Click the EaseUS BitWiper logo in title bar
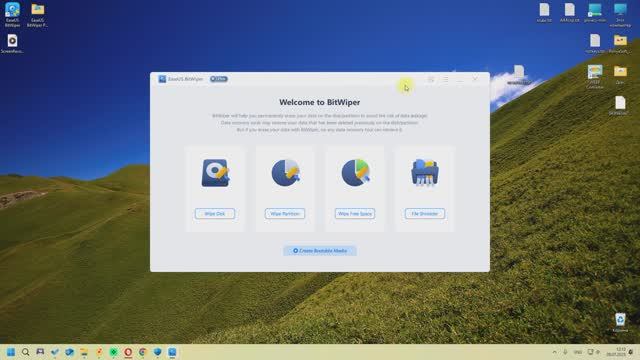This screenshot has width=640, height=360. coord(162,79)
